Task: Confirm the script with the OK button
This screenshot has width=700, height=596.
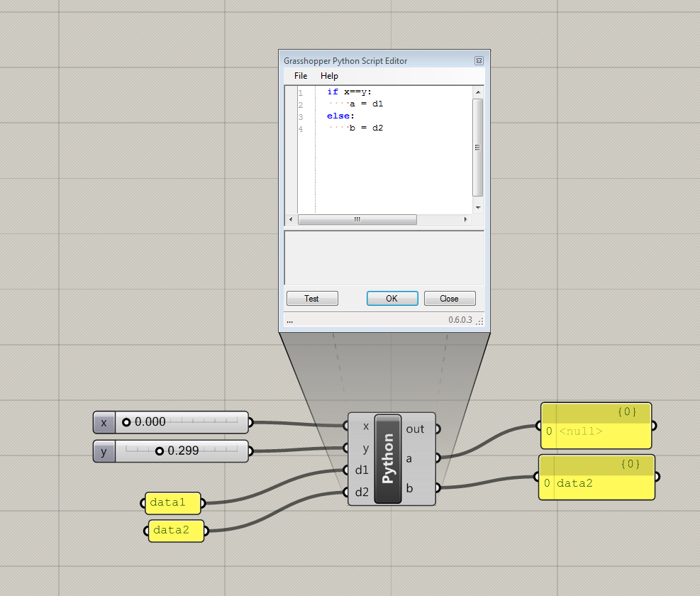Action: click(x=392, y=299)
